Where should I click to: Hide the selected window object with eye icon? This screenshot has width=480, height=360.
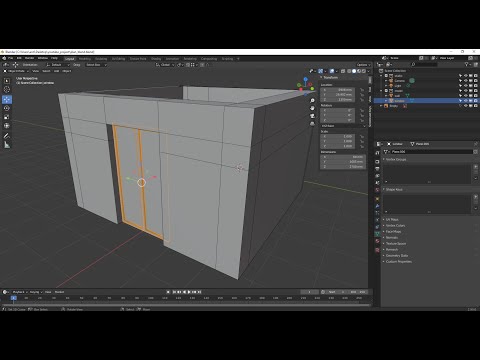point(466,101)
